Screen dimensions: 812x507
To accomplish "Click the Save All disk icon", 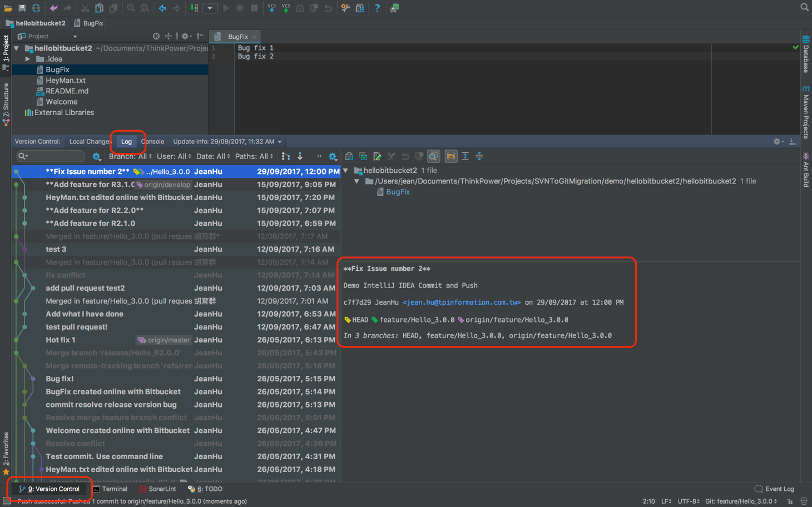I will [22, 8].
